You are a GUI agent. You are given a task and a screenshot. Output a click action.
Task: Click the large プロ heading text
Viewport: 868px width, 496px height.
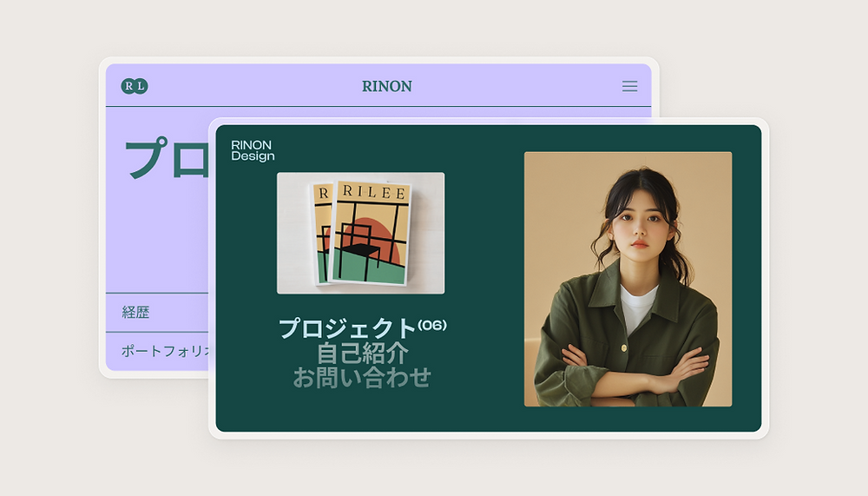pos(166,158)
